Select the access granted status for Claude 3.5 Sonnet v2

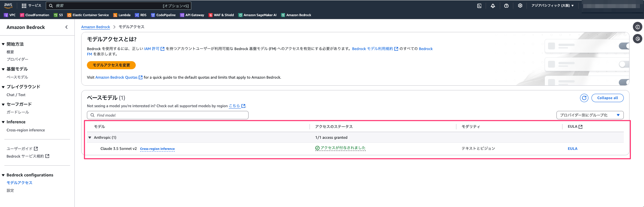click(340, 148)
